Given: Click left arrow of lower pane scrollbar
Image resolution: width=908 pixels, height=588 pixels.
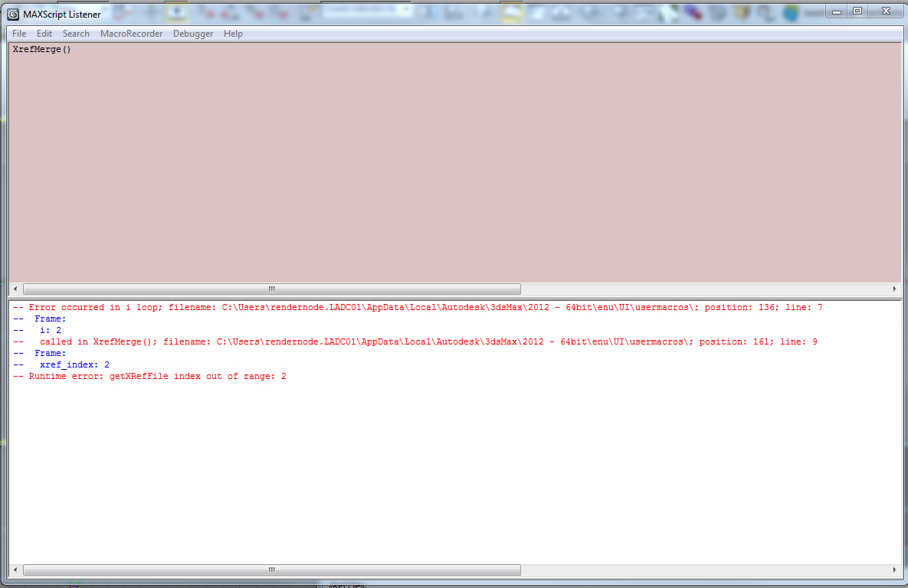Looking at the screenshot, I should tap(15, 570).
